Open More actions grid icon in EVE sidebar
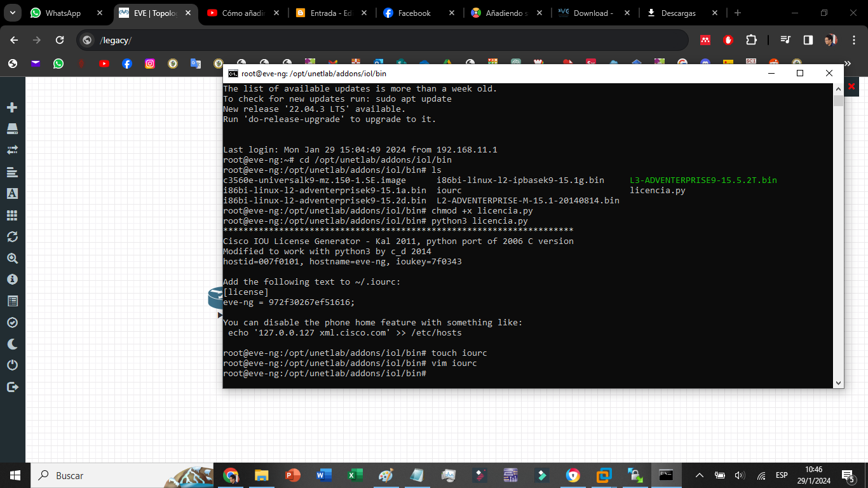Image resolution: width=868 pixels, height=488 pixels. [x=11, y=215]
